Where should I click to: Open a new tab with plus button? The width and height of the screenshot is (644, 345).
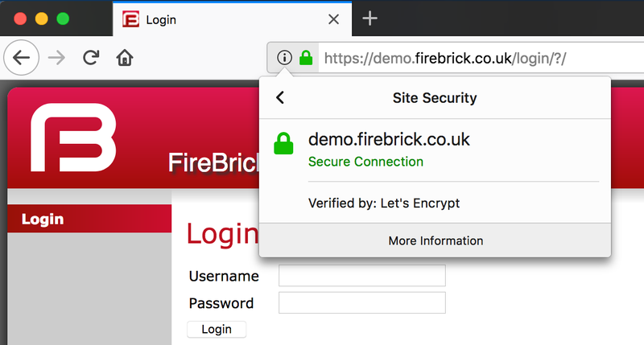[x=369, y=18]
